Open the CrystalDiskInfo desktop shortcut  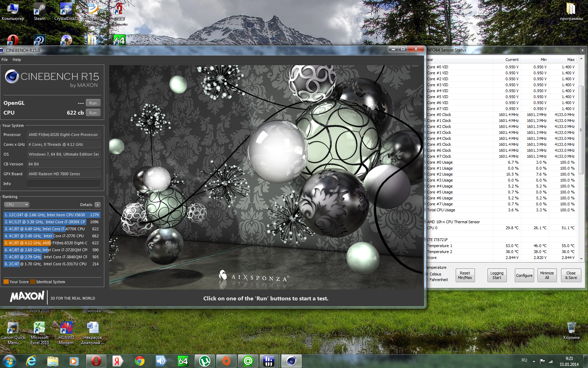click(x=66, y=11)
